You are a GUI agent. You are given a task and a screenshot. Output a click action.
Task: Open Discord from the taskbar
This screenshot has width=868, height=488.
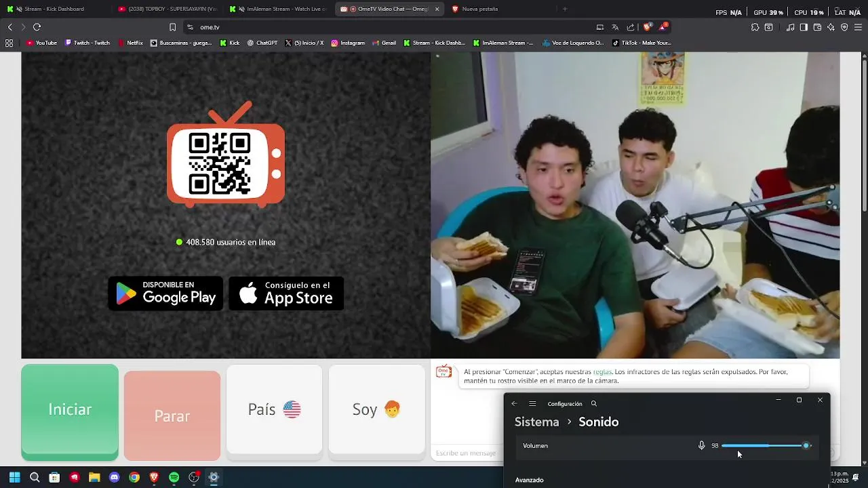(x=114, y=477)
